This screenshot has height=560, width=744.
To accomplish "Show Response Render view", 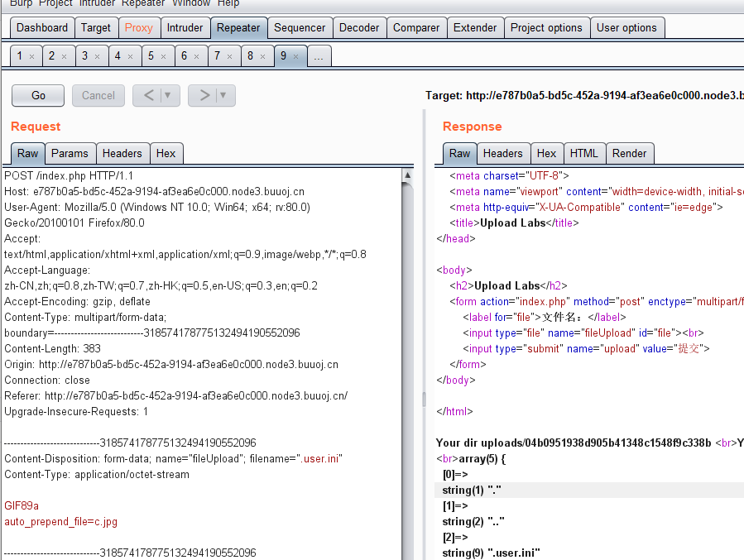I will [630, 154].
